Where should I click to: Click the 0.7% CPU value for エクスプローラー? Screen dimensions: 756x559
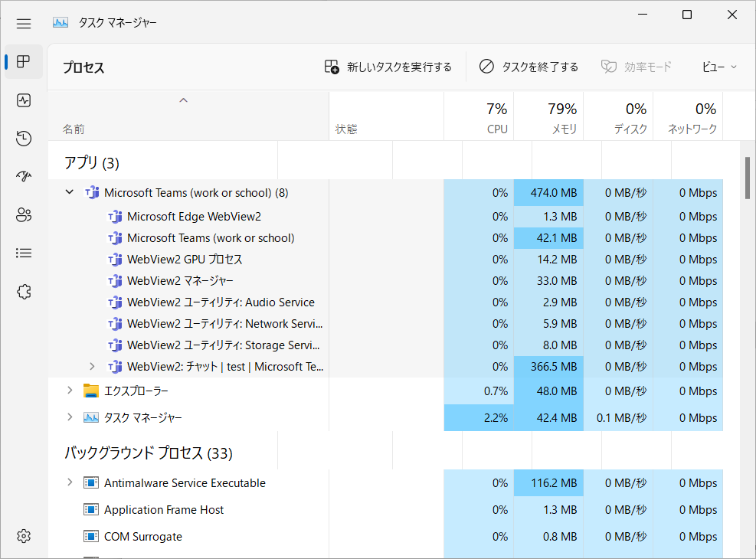click(496, 391)
